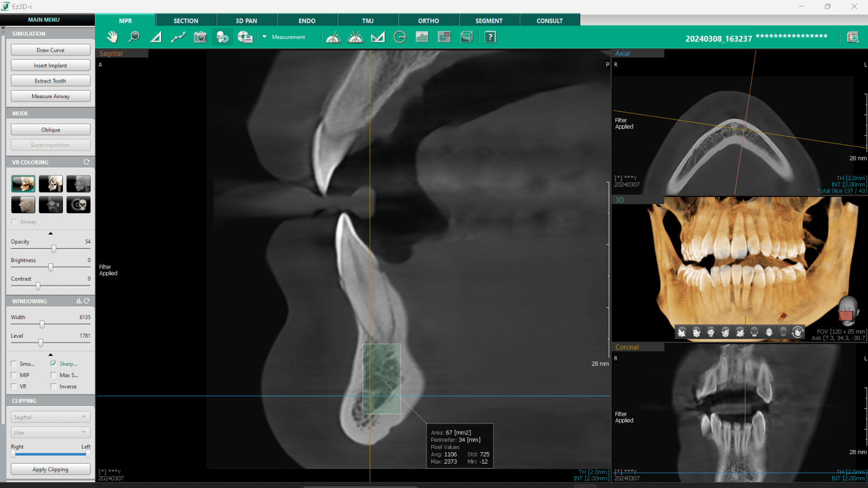Open the help question mark icon
The image size is (868, 488).
point(490,37)
